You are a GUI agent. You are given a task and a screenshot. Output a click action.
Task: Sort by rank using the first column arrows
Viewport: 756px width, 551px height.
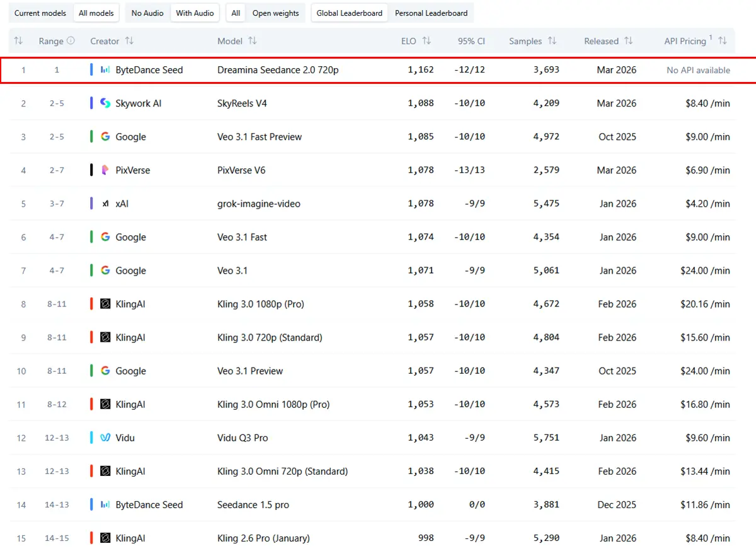click(x=18, y=41)
